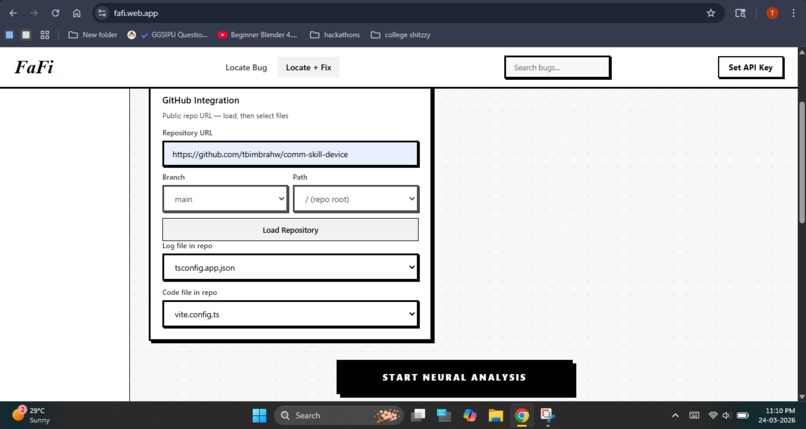Open GGSIPU Questio... bookmark
The width and height of the screenshot is (806, 429).
167,35
